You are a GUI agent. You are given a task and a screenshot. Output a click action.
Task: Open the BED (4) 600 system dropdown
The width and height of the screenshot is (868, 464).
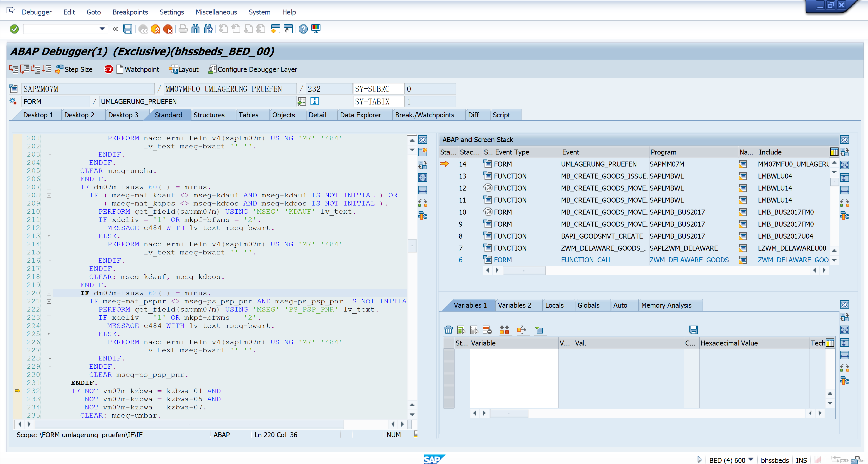pyautogui.click(x=751, y=459)
